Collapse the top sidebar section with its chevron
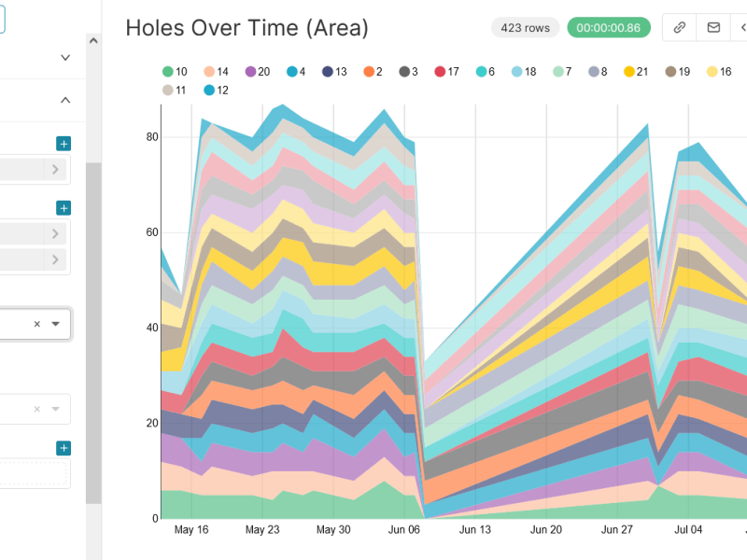 pyautogui.click(x=64, y=100)
